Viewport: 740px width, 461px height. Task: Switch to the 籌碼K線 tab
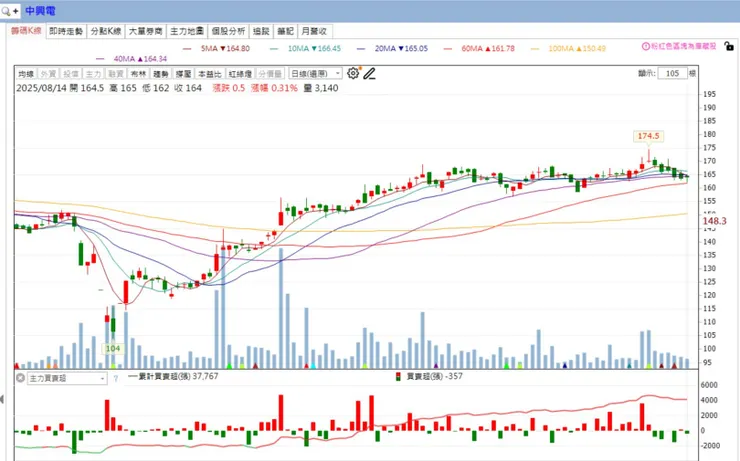(26, 31)
